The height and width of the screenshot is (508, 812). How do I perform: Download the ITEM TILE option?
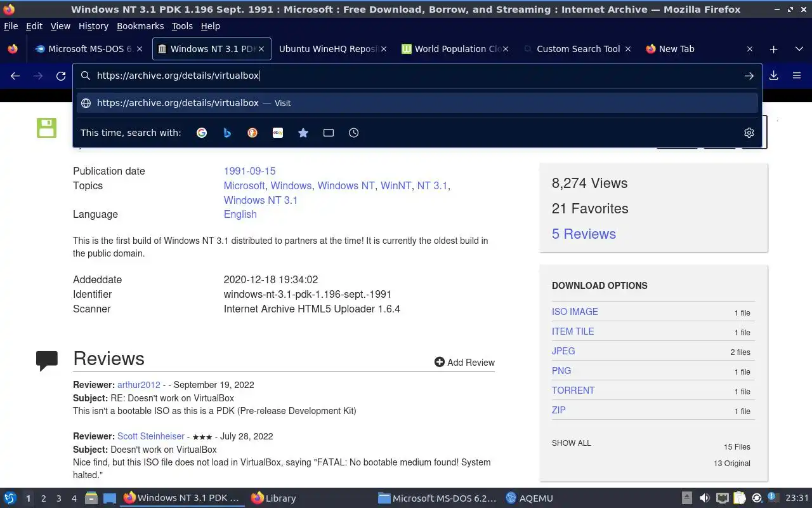(573, 331)
